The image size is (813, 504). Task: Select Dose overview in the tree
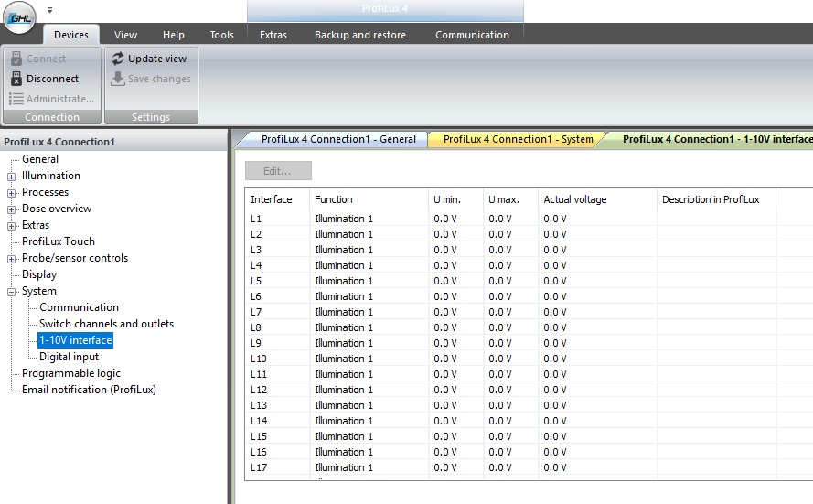pyautogui.click(x=57, y=209)
